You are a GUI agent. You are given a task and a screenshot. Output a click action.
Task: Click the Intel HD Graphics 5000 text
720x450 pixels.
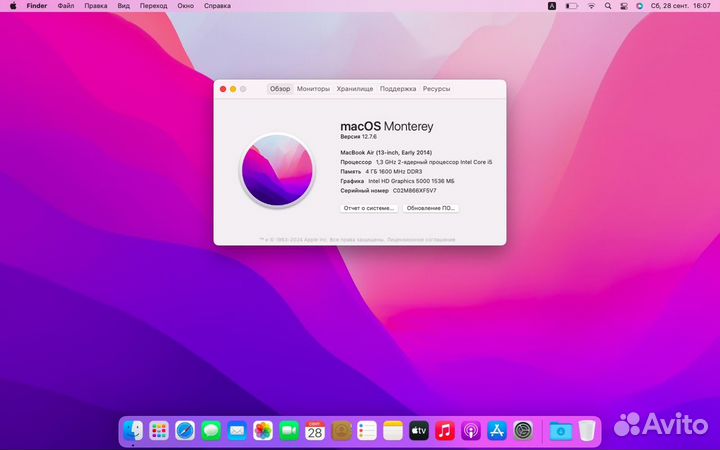click(x=411, y=181)
